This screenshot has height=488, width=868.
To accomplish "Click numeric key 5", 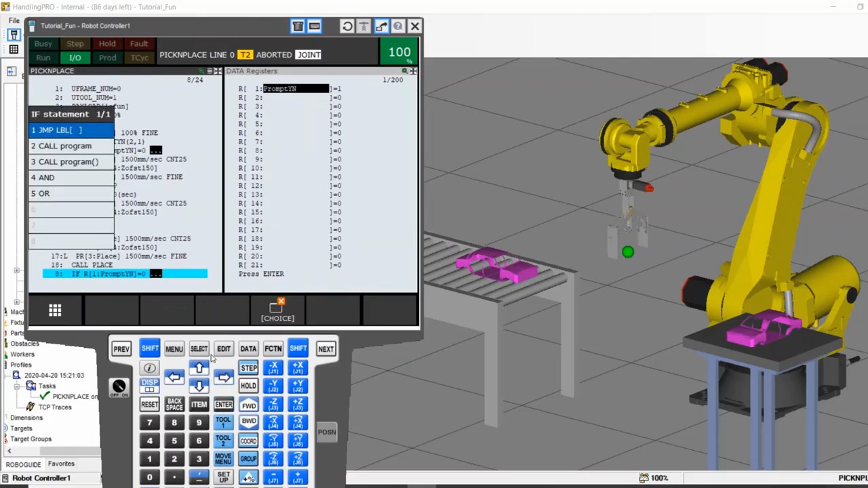I will click(174, 441).
